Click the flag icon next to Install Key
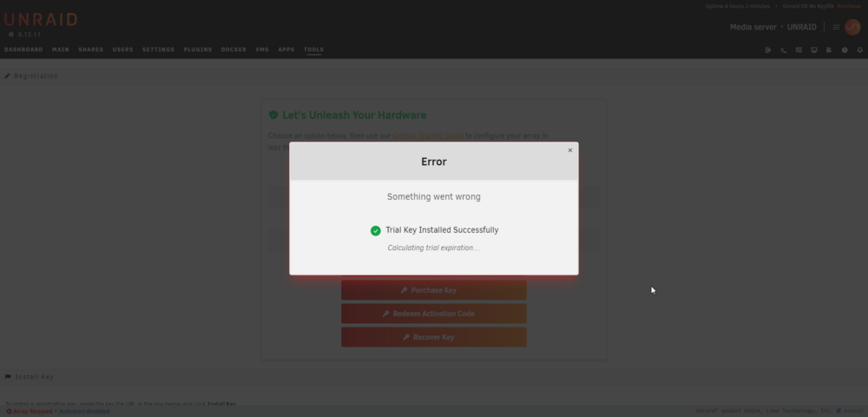The image size is (868, 417). (x=8, y=377)
